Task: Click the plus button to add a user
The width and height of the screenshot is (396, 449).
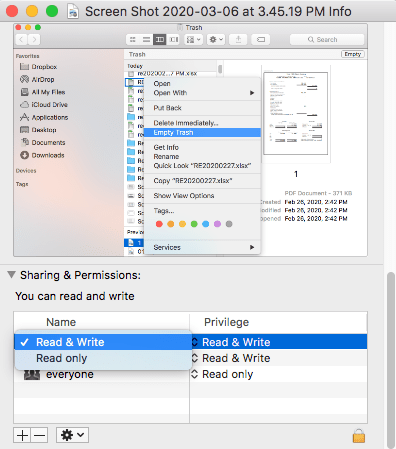Action: tap(22, 435)
